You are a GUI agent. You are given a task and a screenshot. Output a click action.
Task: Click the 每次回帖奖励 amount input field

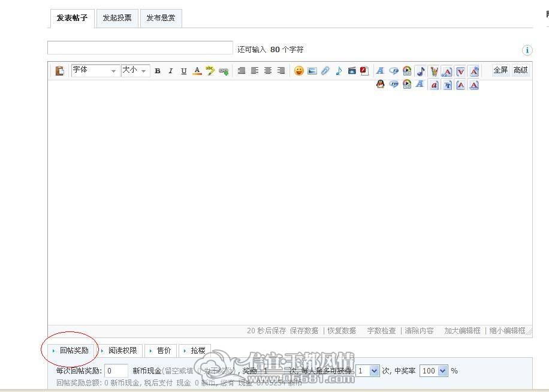[x=116, y=370]
